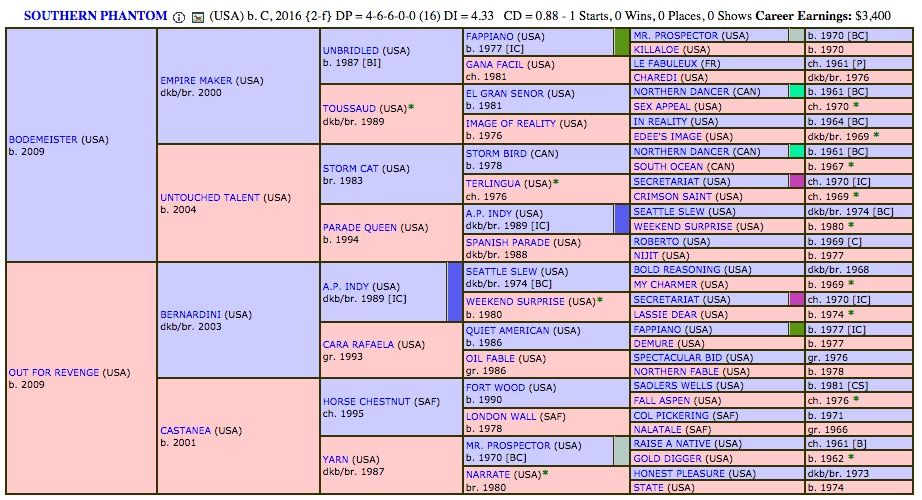Open RAISE A NATIVE link

point(672,444)
